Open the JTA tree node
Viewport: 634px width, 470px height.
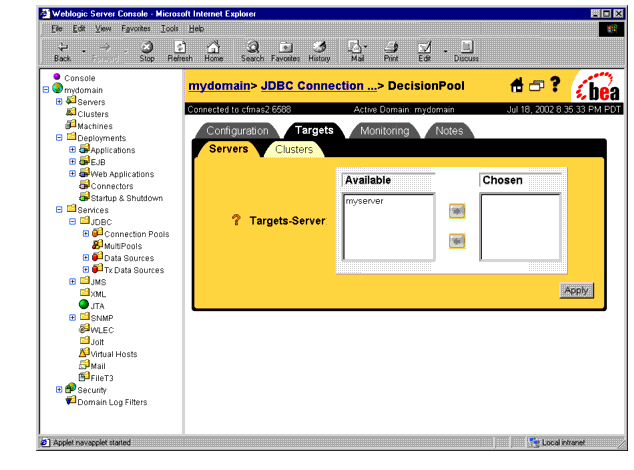(97, 306)
